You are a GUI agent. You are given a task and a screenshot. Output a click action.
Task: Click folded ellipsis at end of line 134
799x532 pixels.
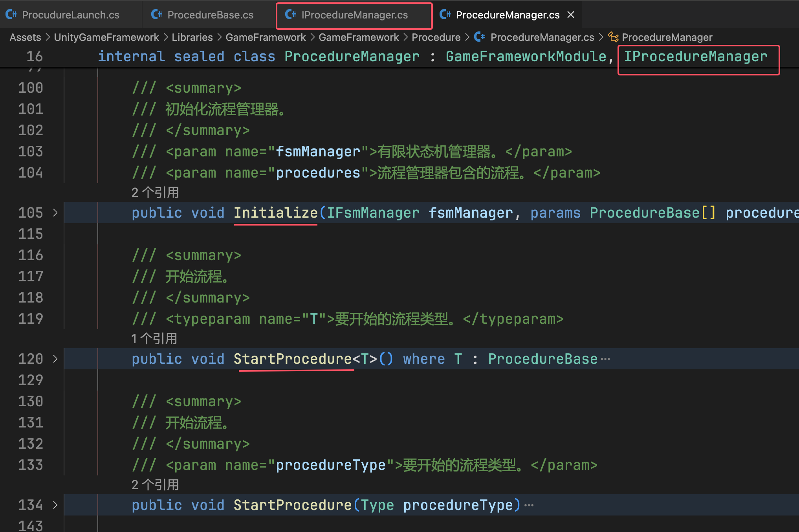click(x=529, y=505)
